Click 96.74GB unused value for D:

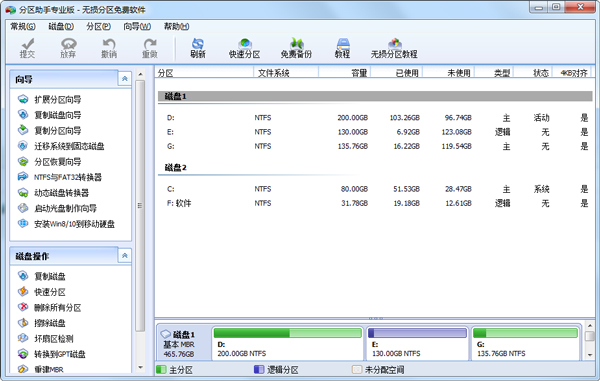pos(458,117)
